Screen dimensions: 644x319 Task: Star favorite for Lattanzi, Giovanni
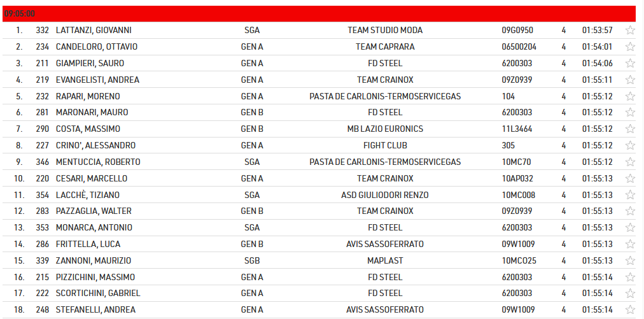click(x=630, y=30)
